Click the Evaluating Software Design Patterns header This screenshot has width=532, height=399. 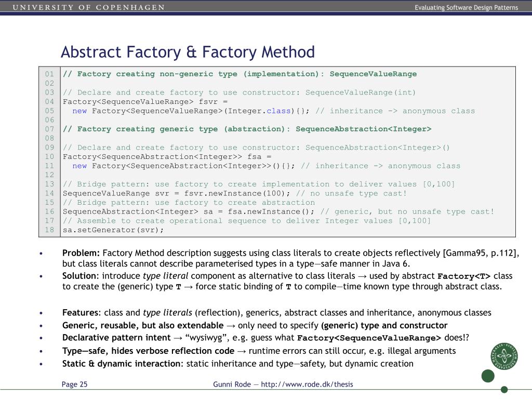(x=466, y=7)
